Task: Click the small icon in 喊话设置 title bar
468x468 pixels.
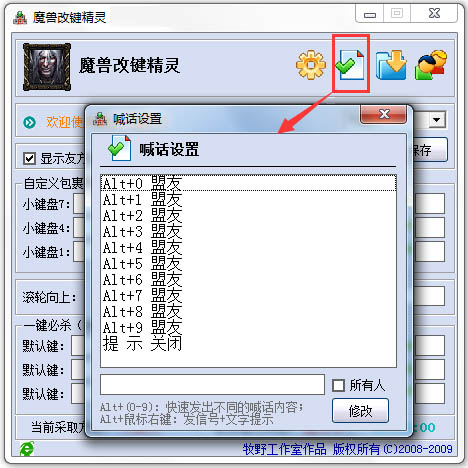Action: pos(100,119)
